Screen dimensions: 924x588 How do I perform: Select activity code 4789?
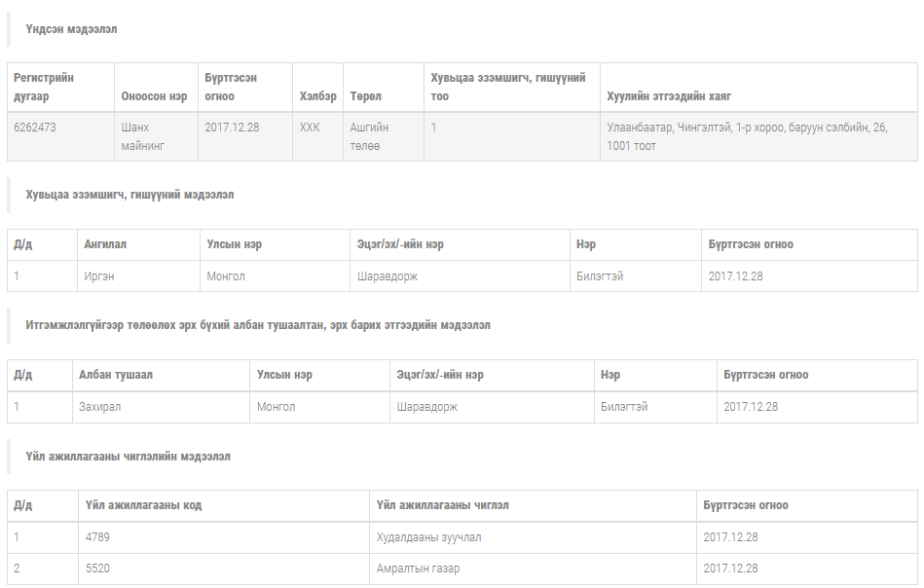pos(98,537)
